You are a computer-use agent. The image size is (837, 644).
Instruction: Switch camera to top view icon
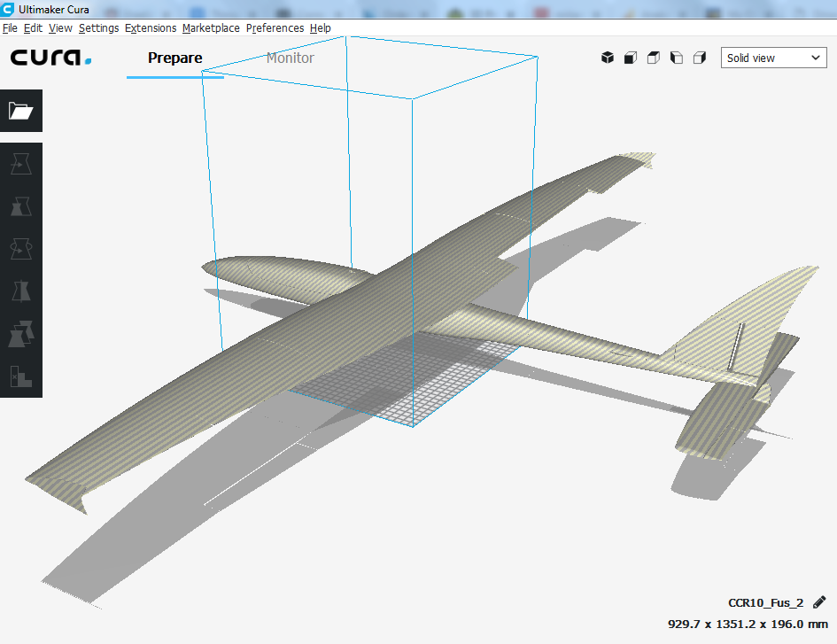tap(654, 58)
